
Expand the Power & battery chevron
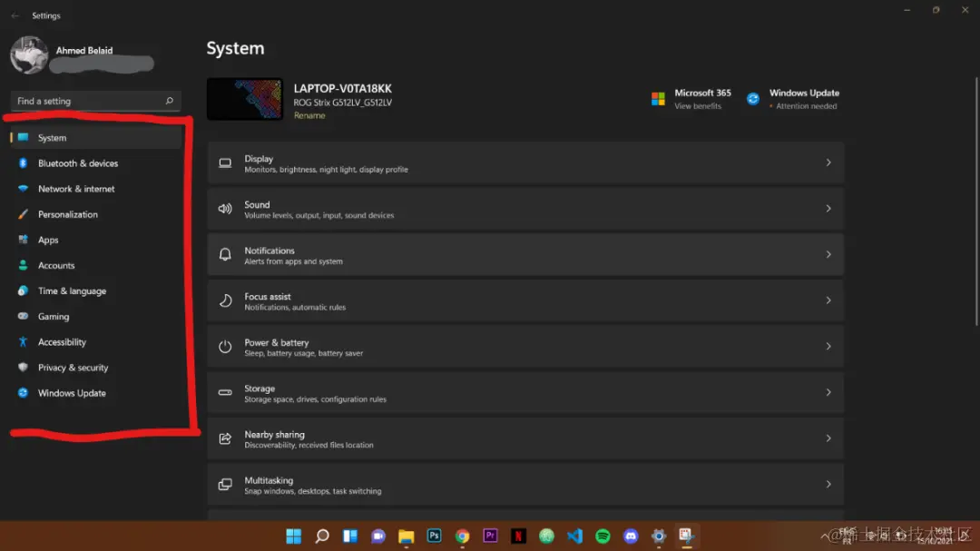(x=828, y=347)
